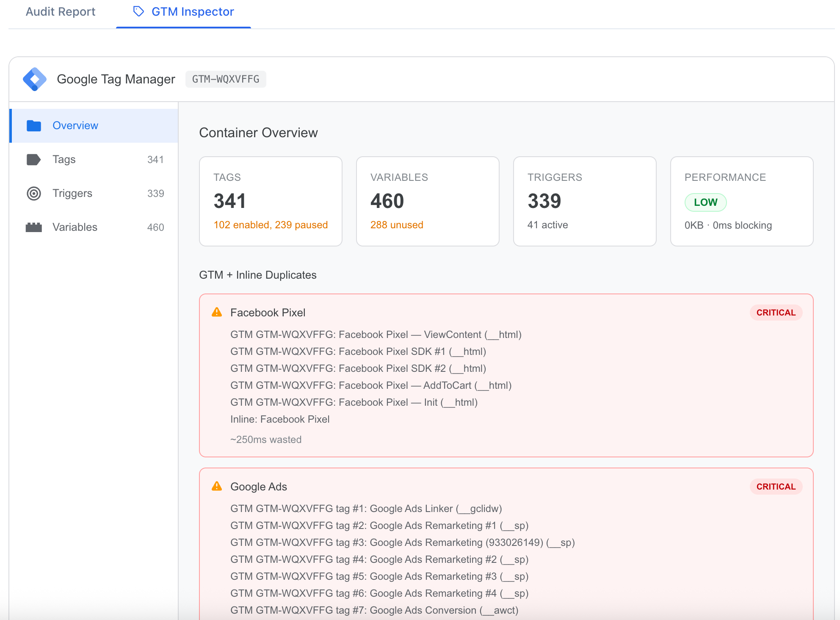Select the TAGS 341 summary card

coord(271,202)
